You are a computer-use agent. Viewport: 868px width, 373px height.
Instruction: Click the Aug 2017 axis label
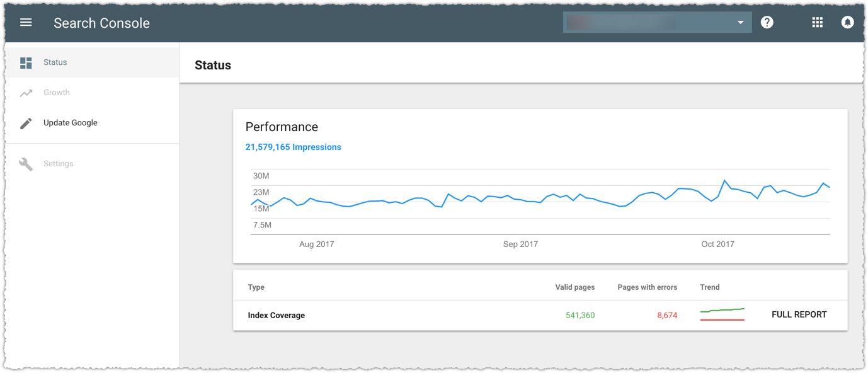[316, 244]
